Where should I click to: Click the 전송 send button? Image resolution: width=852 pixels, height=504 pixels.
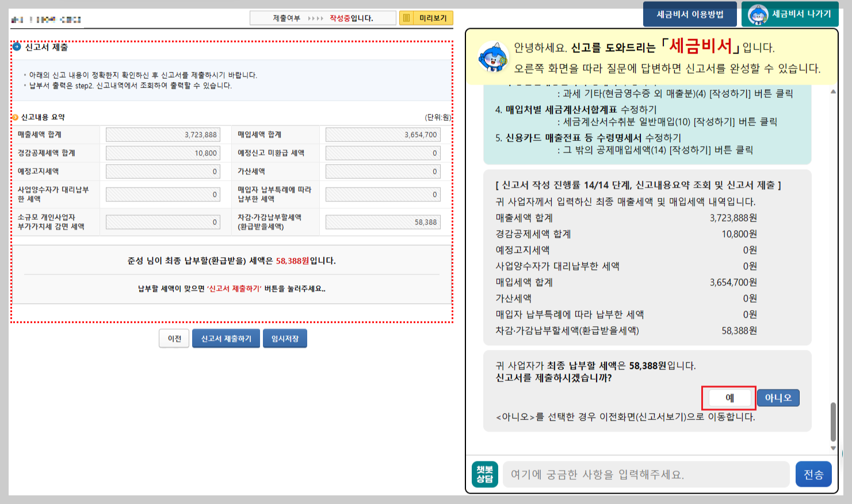click(813, 474)
